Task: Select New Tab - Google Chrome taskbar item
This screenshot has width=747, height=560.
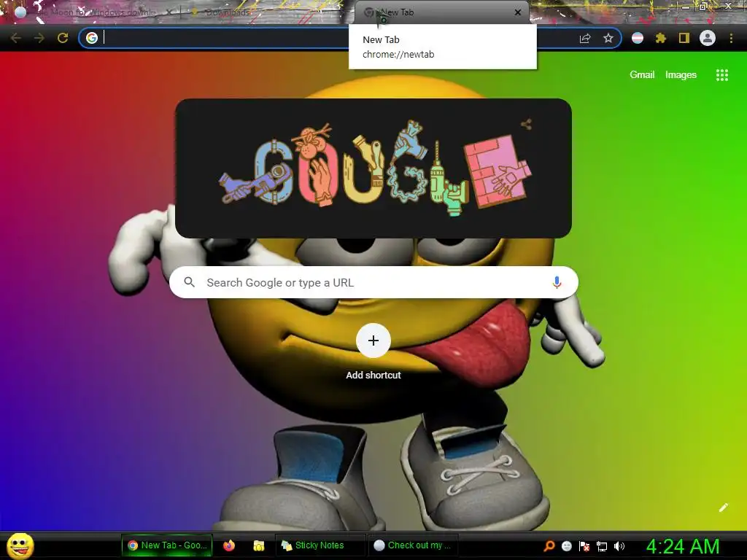Action: point(167,545)
